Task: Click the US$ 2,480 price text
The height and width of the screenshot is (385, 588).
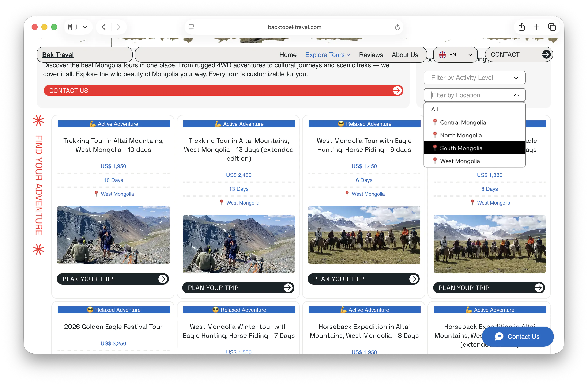Action: 239,175
